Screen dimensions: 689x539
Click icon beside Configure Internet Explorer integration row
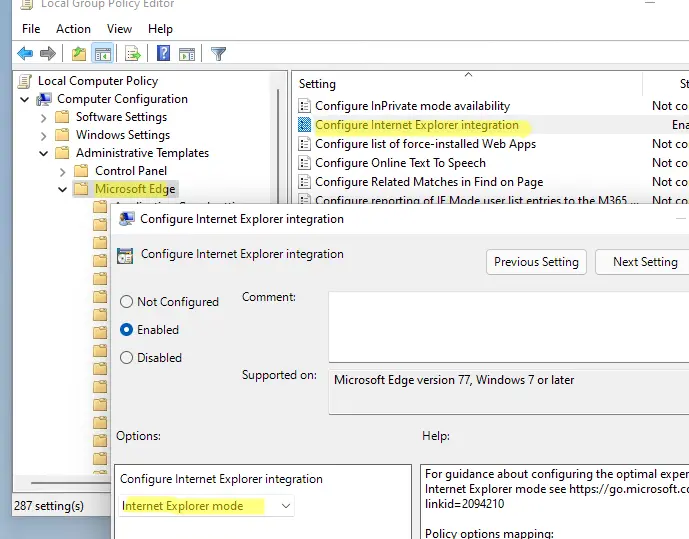pyautogui.click(x=305, y=125)
